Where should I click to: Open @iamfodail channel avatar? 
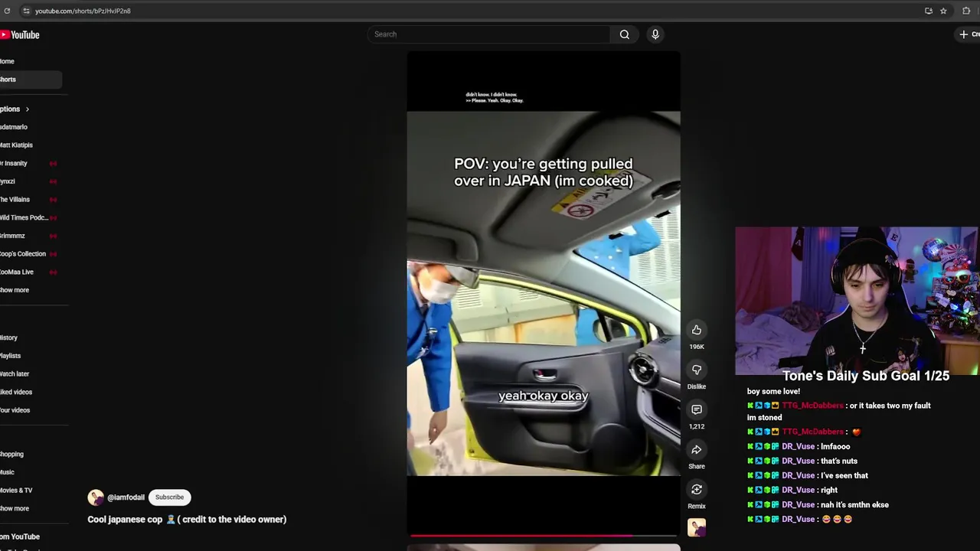click(96, 497)
